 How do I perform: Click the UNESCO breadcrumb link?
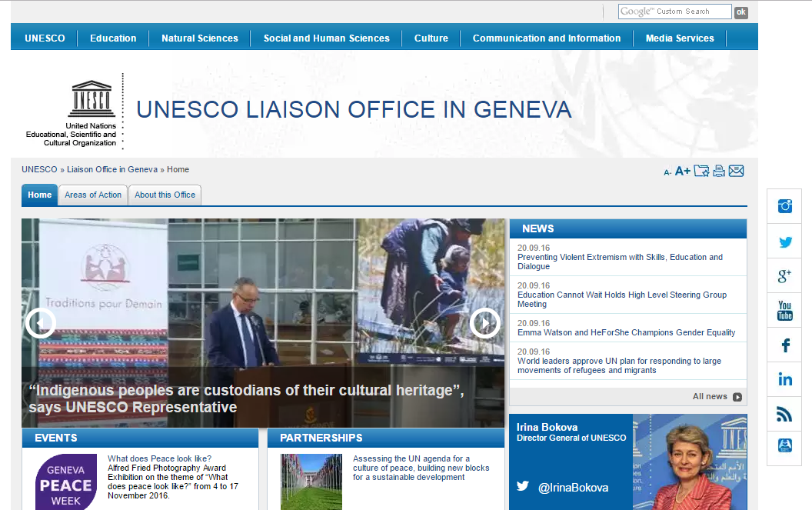tap(39, 169)
